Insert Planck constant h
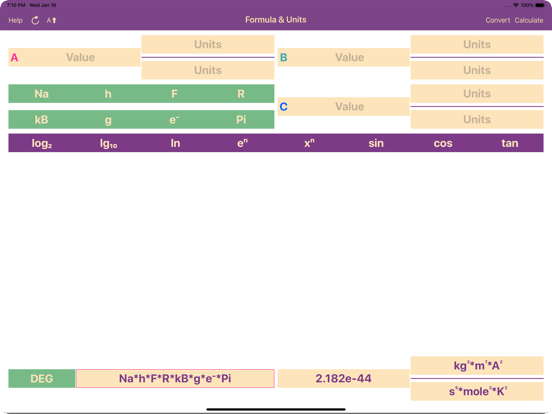 click(x=108, y=94)
